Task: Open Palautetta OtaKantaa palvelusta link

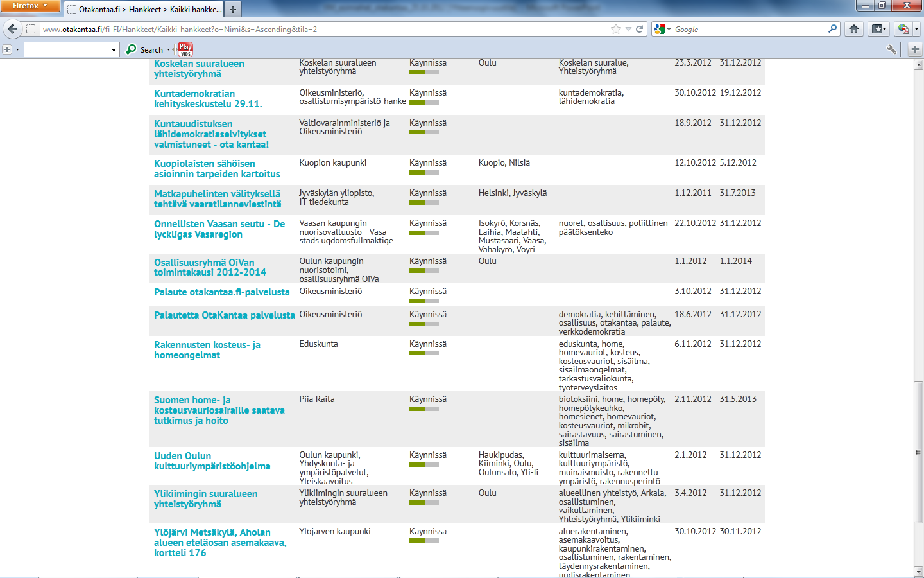Action: (225, 315)
